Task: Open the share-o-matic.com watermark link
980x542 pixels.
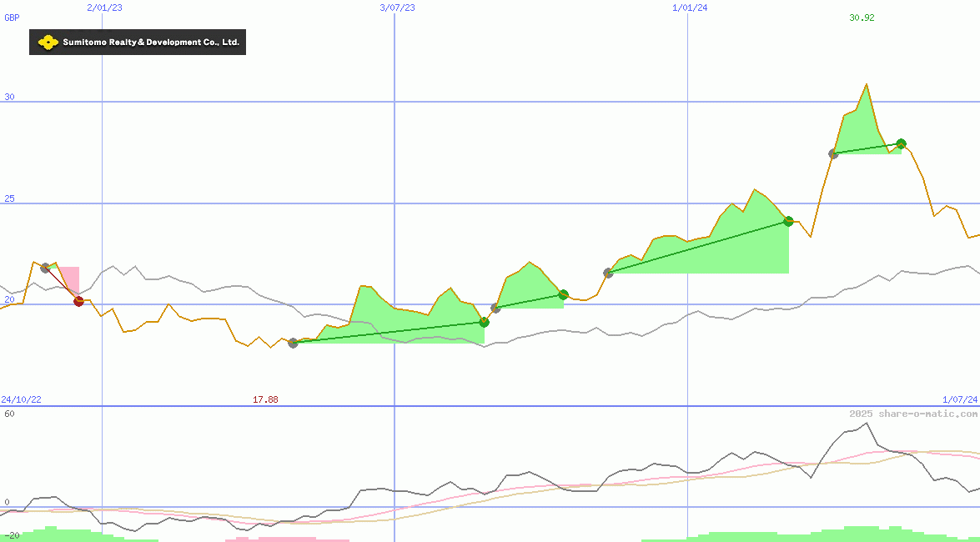Action: (x=913, y=414)
